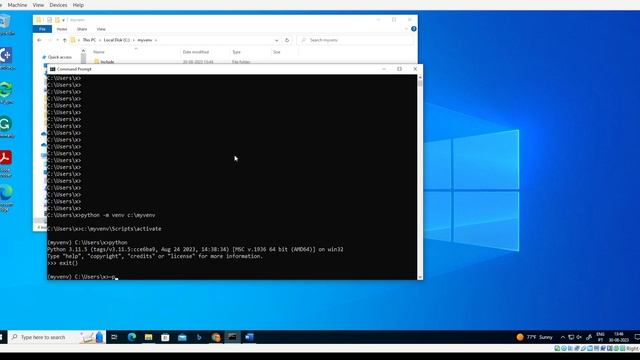The image size is (640, 360).
Task: Switch to Command Prompt taskbar icon
Action: [233, 337]
